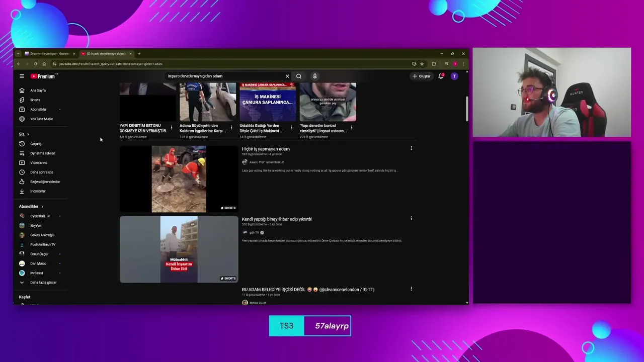Open options for Adana Büyükşehir short

click(x=231, y=128)
